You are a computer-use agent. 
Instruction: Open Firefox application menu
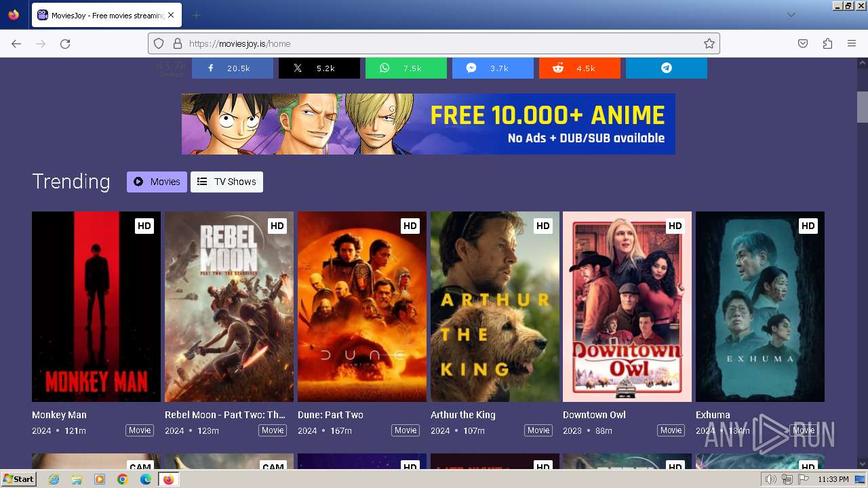tap(852, 43)
